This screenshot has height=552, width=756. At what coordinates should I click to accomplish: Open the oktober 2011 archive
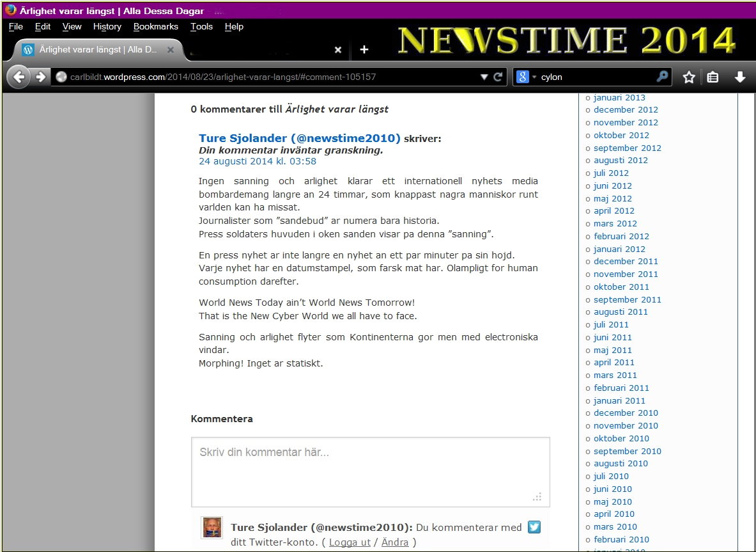pos(621,287)
